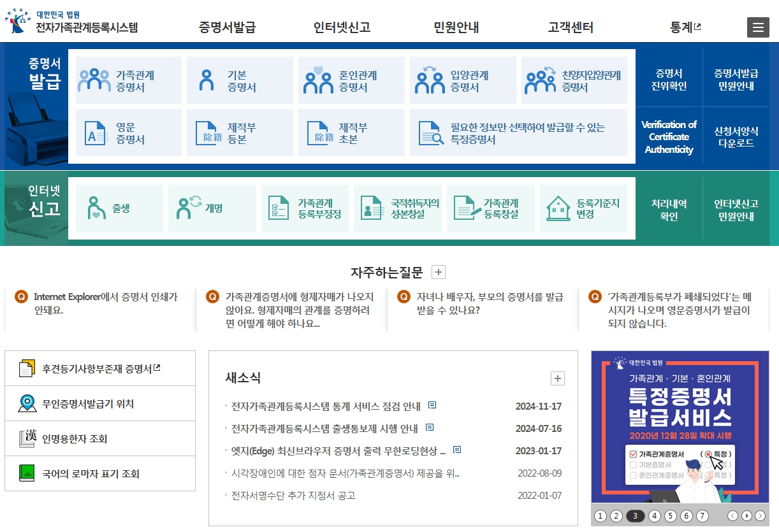The width and height of the screenshot is (779, 532).
Task: Jump to banner slide 5 via pagination
Action: click(671, 516)
